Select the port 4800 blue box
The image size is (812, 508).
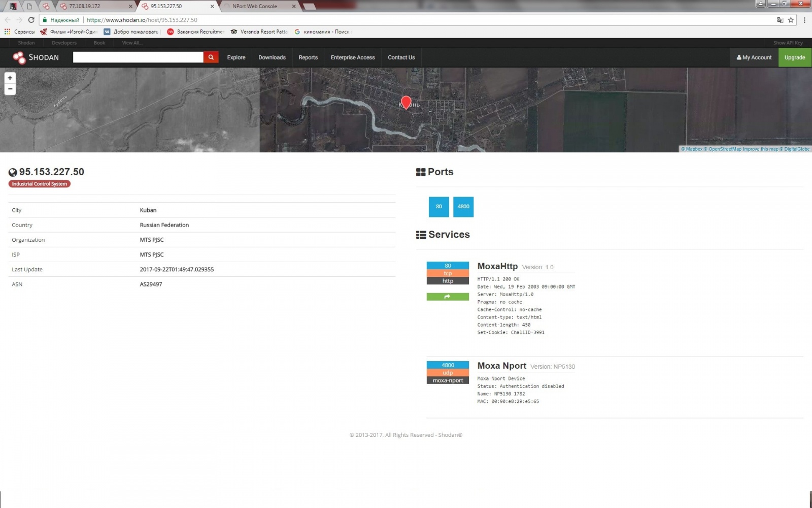tap(463, 207)
